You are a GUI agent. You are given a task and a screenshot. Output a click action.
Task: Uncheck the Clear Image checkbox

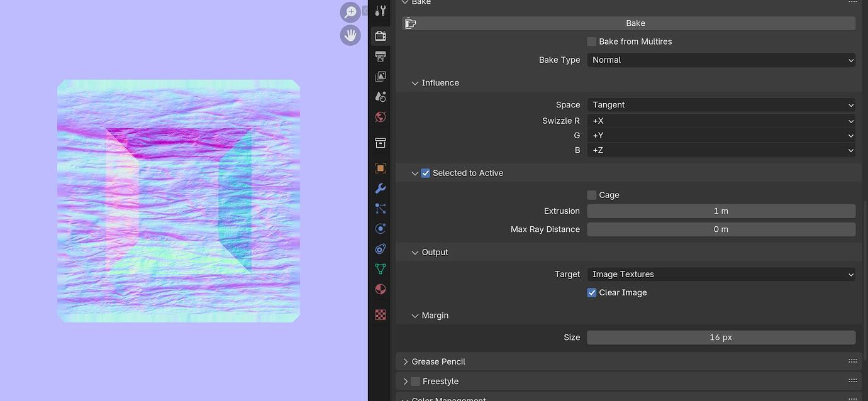(591, 292)
